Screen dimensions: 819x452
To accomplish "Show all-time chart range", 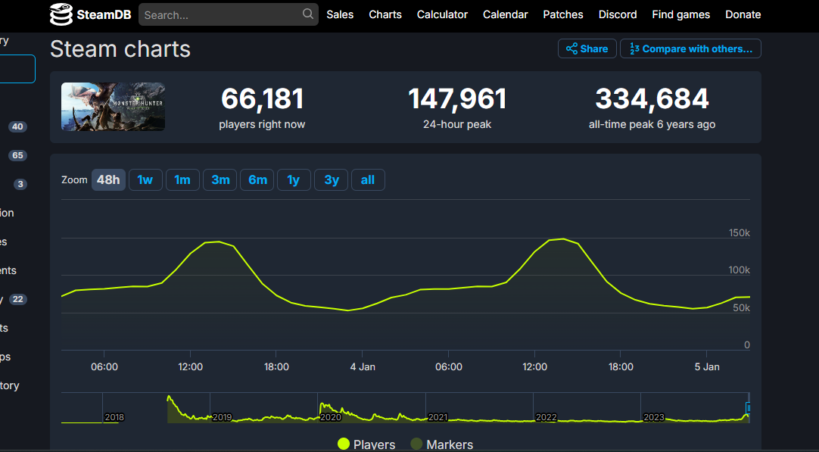I will coord(368,180).
